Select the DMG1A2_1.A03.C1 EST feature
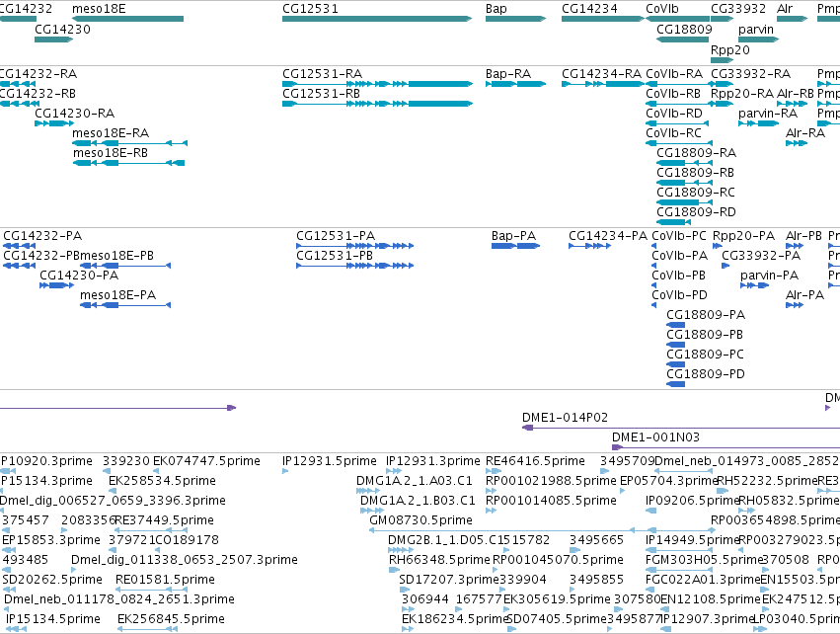The height and width of the screenshot is (634, 840). 368,491
